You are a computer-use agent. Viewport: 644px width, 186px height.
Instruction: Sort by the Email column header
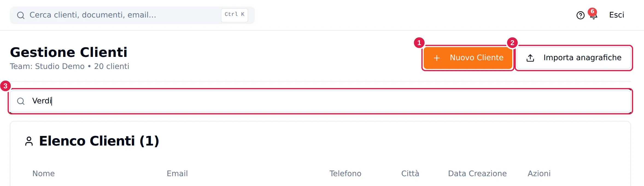[177, 173]
